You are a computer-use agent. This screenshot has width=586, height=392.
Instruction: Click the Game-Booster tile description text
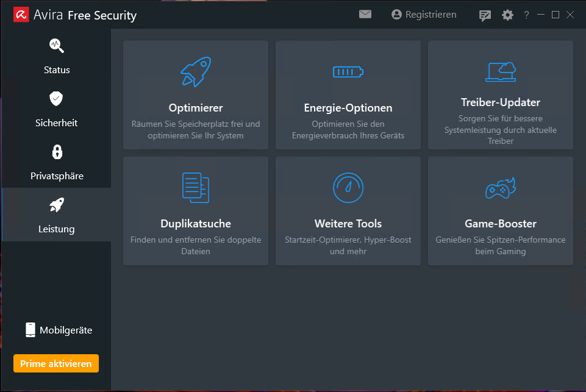[501, 246]
